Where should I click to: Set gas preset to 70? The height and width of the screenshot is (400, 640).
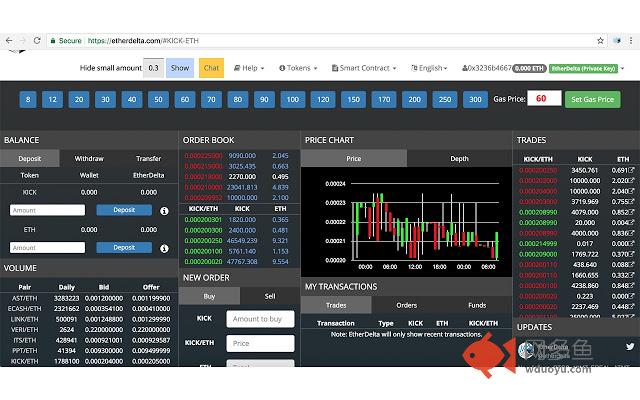pyautogui.click(x=211, y=99)
